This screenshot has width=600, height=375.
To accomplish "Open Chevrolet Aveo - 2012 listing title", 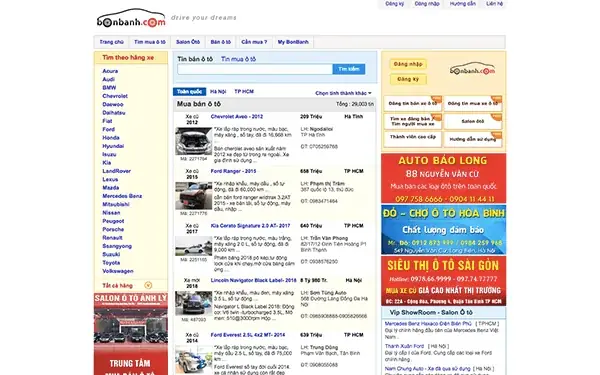I will click(237, 116).
